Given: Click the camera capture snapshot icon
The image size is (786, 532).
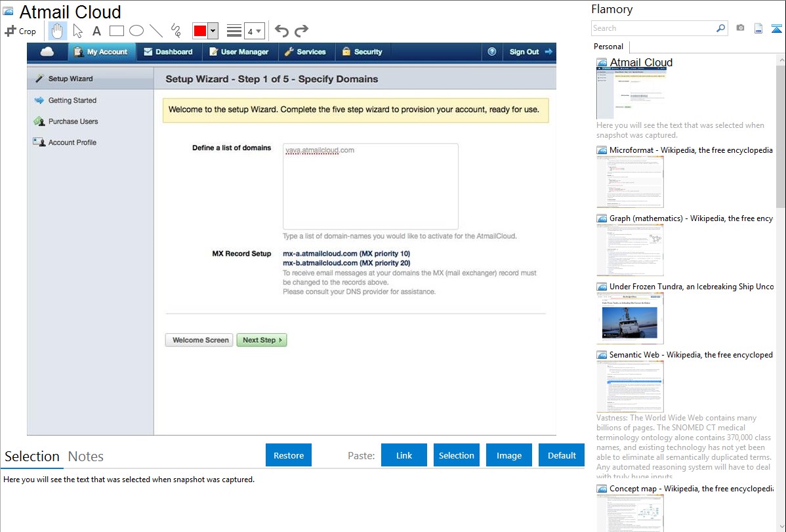Looking at the screenshot, I should [x=740, y=28].
